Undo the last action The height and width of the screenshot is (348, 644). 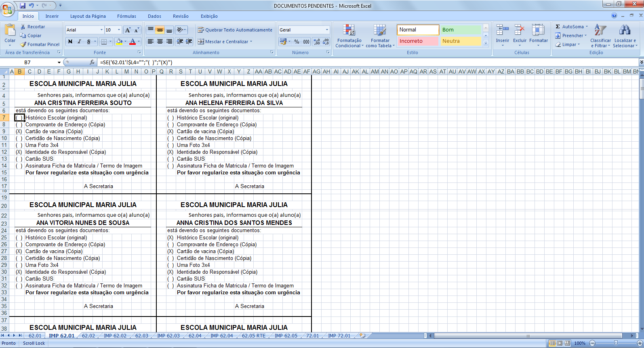click(31, 6)
